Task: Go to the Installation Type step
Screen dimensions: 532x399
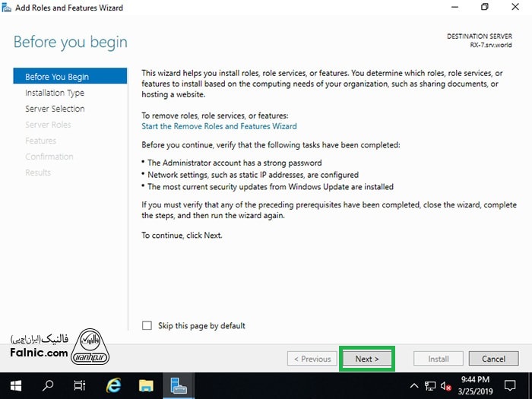Action: 55,93
